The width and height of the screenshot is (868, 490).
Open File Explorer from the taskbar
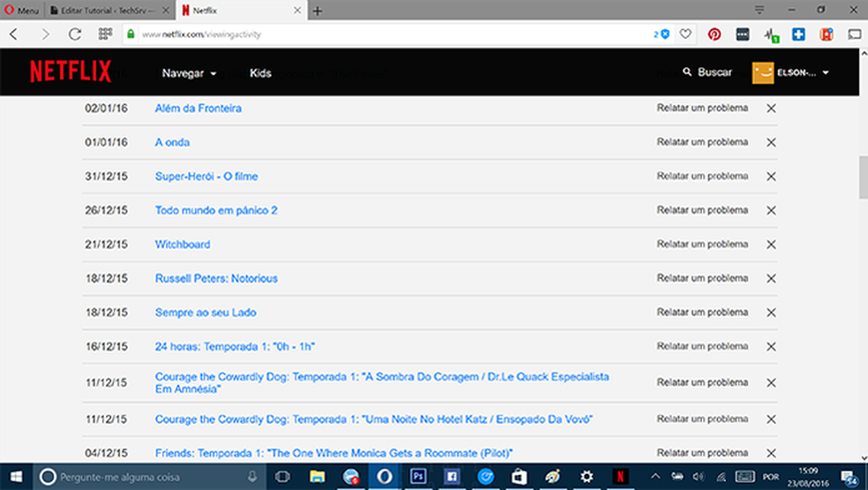click(x=318, y=476)
